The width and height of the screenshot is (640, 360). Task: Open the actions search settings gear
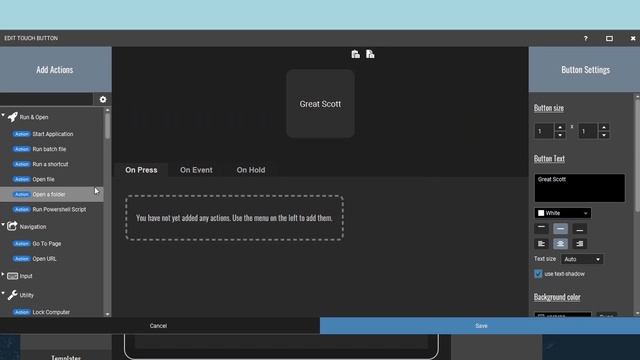click(x=102, y=99)
